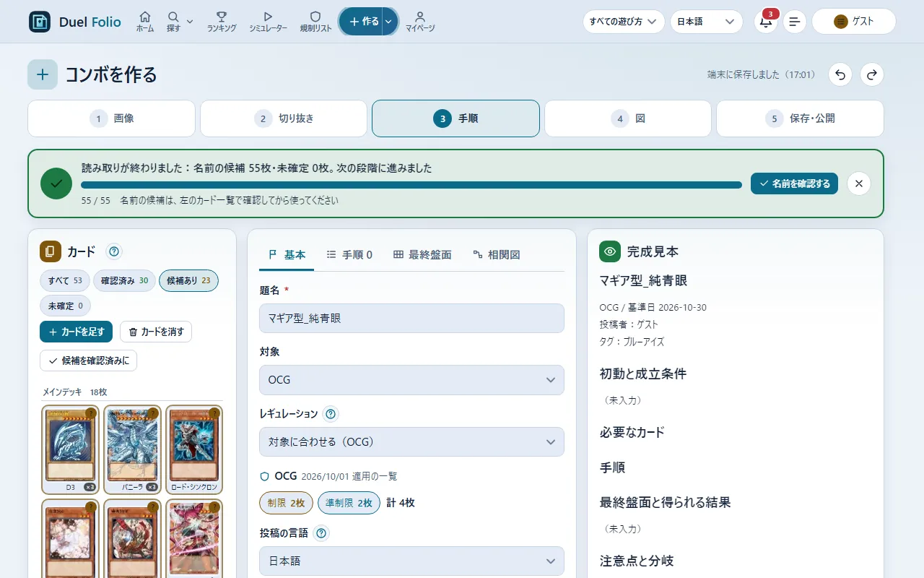Toggle the 準制限 2枚 chip

[x=349, y=503]
